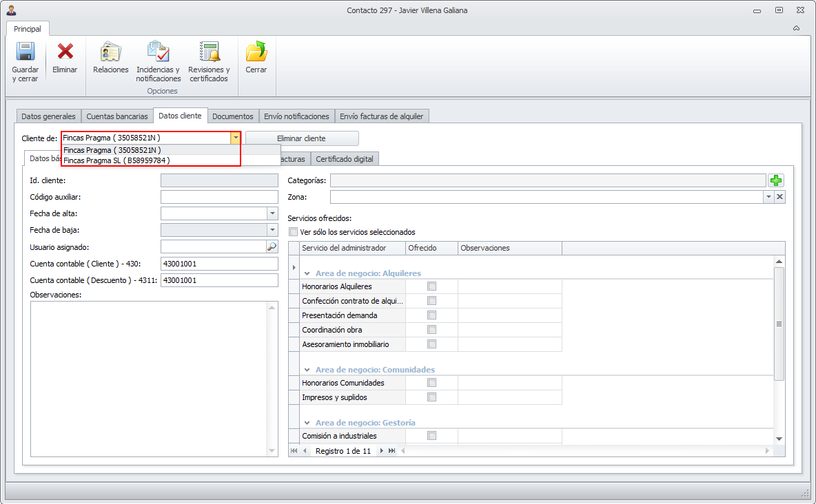Image resolution: width=816 pixels, height=504 pixels.
Task: Clear the Zona field with X button
Action: coord(779,197)
